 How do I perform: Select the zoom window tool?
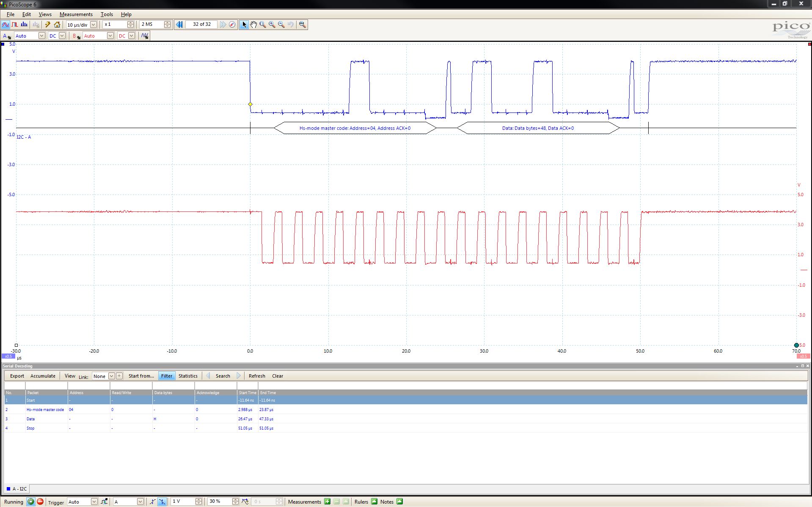coord(263,25)
